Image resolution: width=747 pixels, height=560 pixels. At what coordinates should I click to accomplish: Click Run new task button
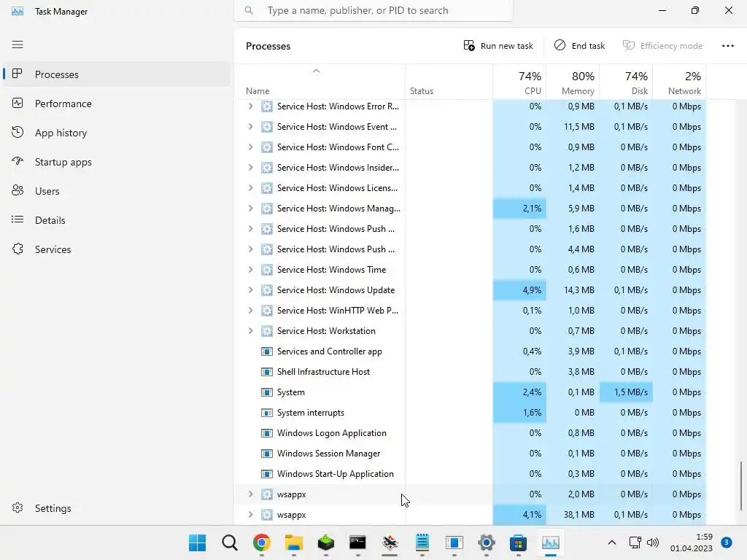[x=498, y=46]
